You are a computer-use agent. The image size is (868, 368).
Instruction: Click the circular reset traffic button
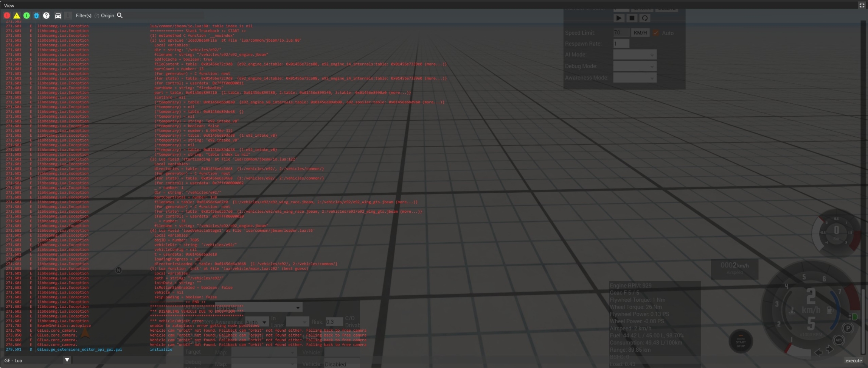point(645,18)
